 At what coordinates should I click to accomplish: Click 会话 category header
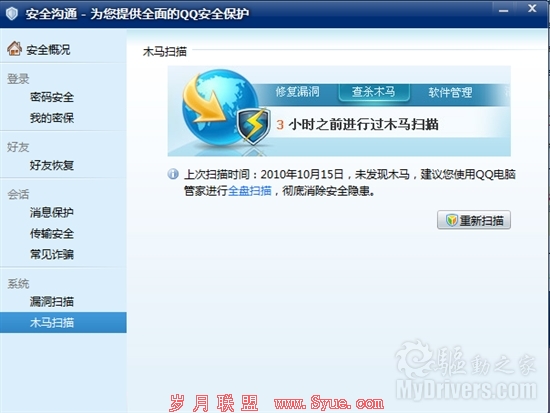[x=18, y=194]
